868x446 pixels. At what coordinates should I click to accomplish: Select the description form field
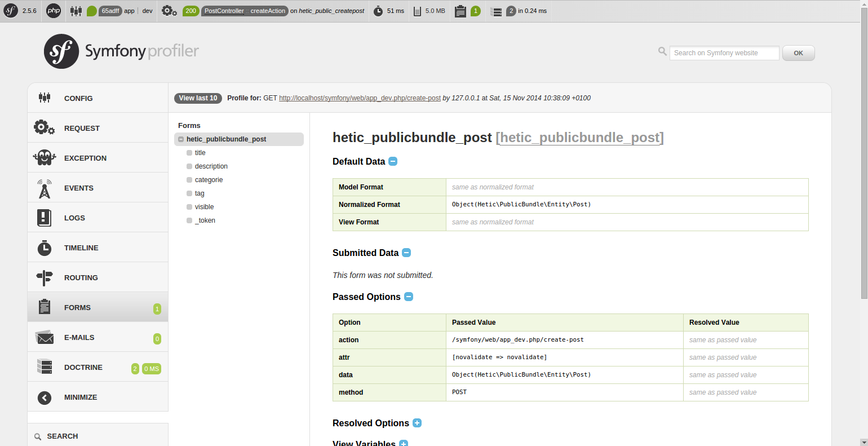pyautogui.click(x=211, y=166)
